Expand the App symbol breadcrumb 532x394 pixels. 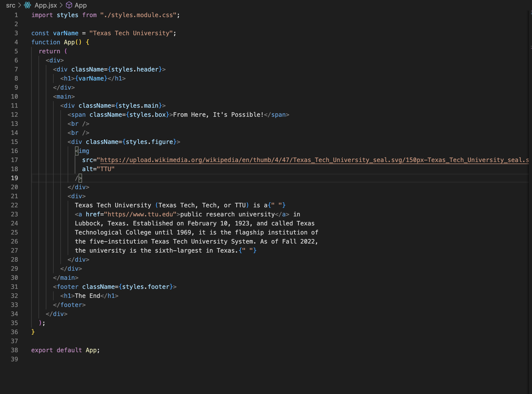tap(81, 5)
